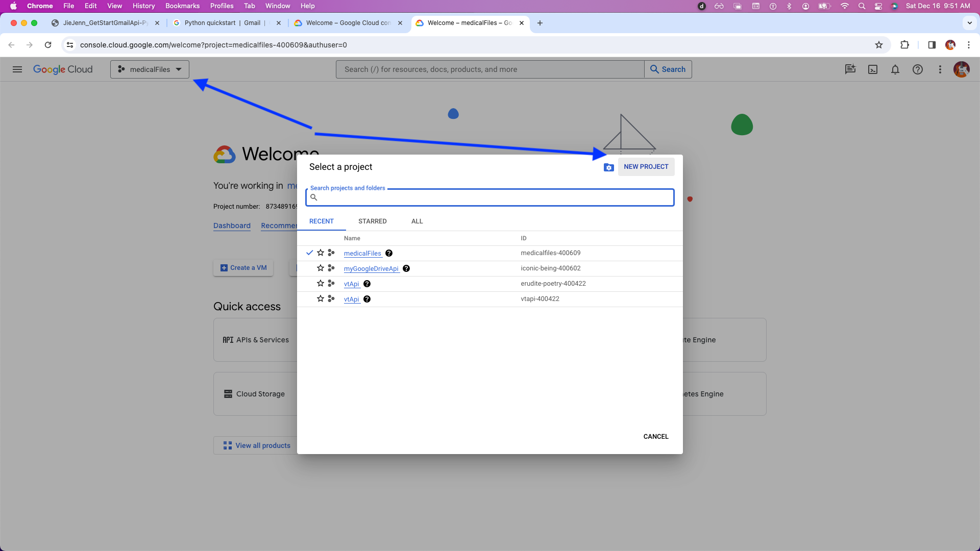Open the Chrome tab search chevron
This screenshot has width=980, height=551.
coord(970,23)
